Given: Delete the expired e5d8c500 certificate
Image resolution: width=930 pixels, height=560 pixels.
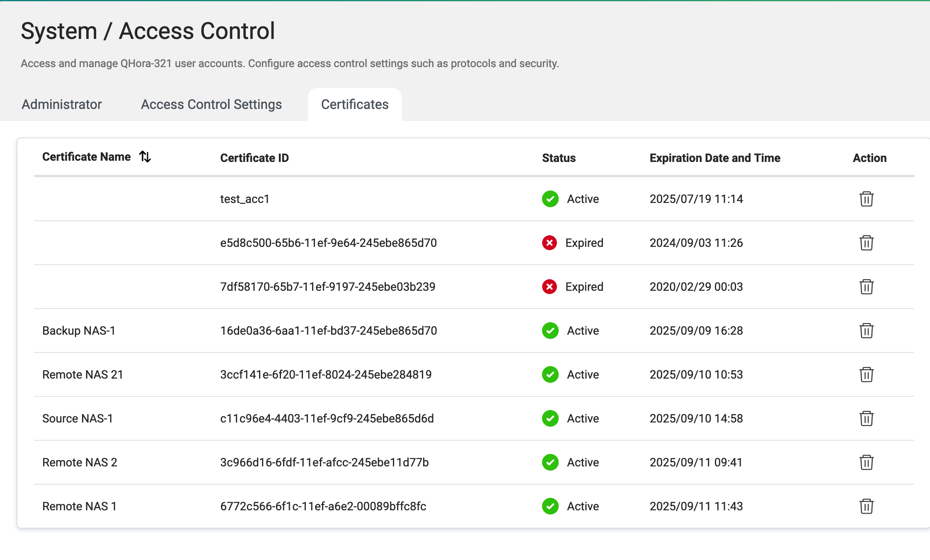Looking at the screenshot, I should pyautogui.click(x=866, y=243).
